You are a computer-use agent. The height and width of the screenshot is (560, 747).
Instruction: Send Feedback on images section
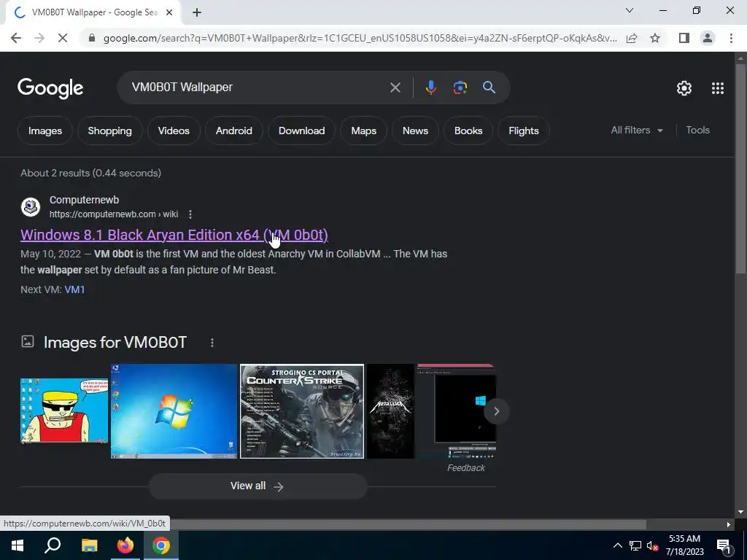pyautogui.click(x=466, y=468)
